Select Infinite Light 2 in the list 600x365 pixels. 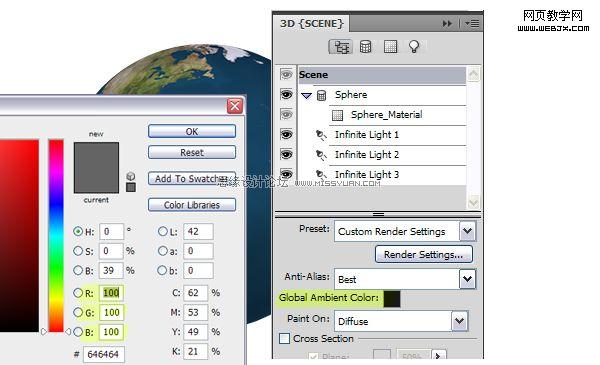367,155
